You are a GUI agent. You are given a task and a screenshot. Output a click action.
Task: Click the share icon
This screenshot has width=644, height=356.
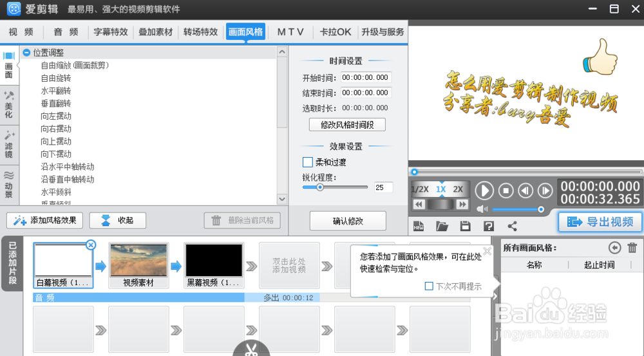pos(512,226)
